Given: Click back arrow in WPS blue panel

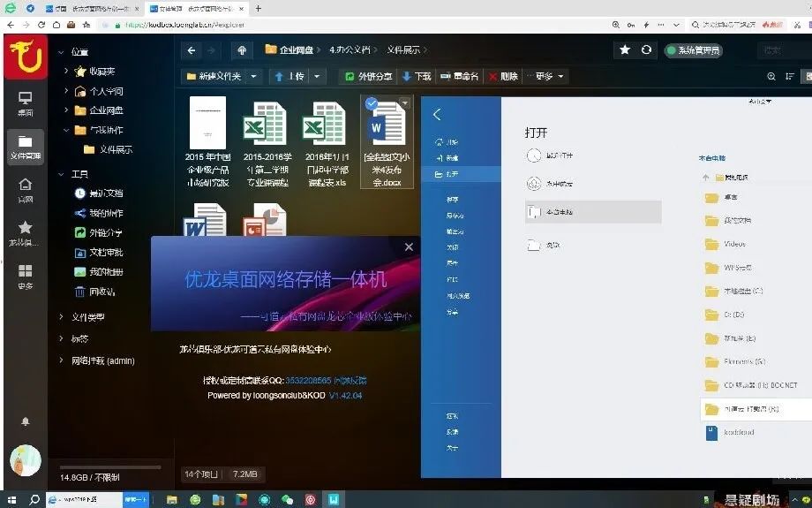Looking at the screenshot, I should pos(437,115).
